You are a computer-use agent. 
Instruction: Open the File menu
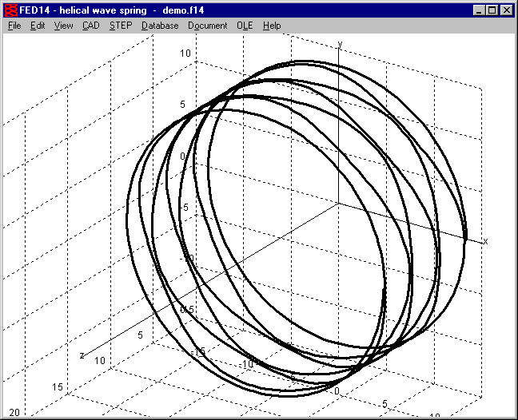14,26
